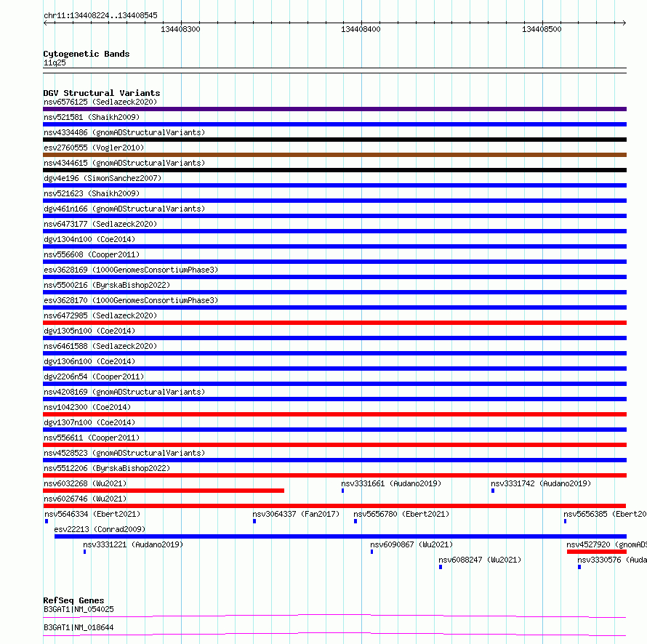Open dgv461n166 (gnomADStructuralVariants) entry
The width and height of the screenshot is (647, 644).
pyautogui.click(x=124, y=209)
